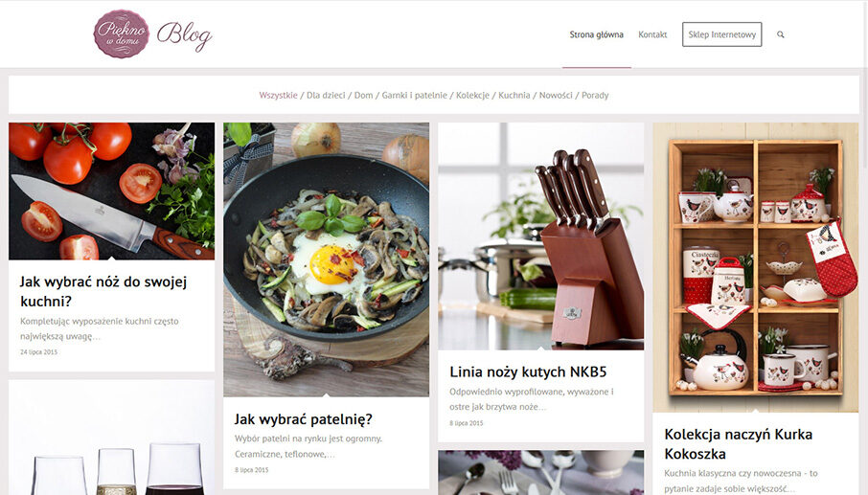This screenshot has height=495, width=868.
Task: Open article Linia noży kutych NKB5
Action: point(528,371)
